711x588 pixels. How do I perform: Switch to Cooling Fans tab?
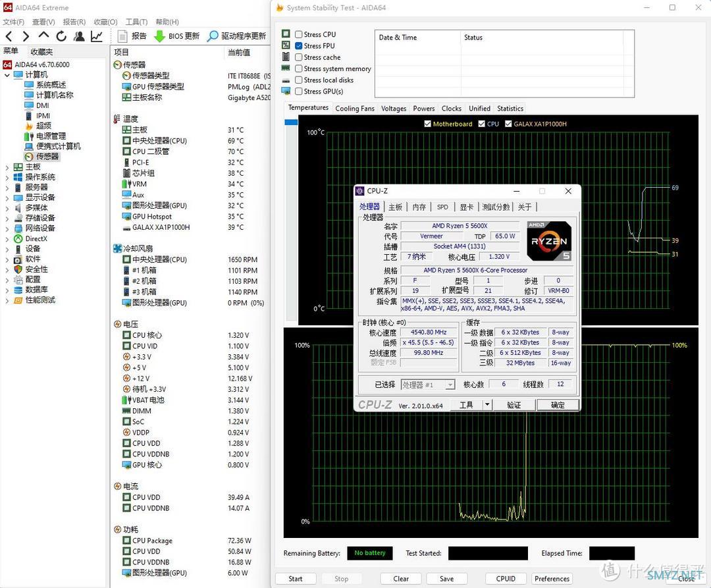pyautogui.click(x=355, y=109)
